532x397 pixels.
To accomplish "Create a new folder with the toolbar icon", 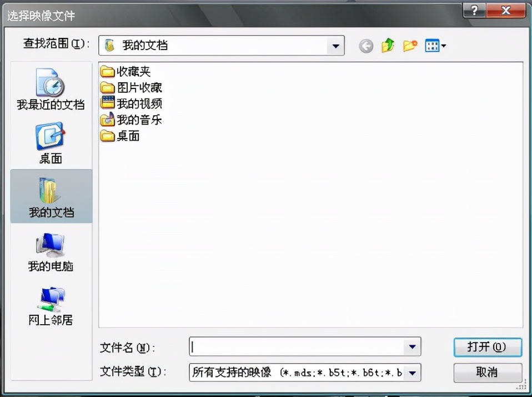I will tap(410, 46).
